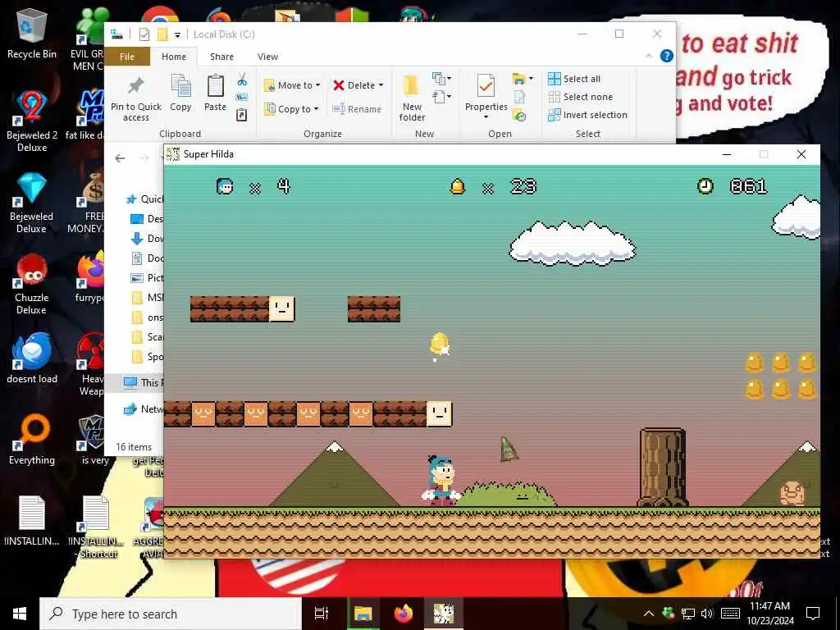Click the Copy path icon in Clipboard group
The image size is (840, 630).
[x=242, y=97]
